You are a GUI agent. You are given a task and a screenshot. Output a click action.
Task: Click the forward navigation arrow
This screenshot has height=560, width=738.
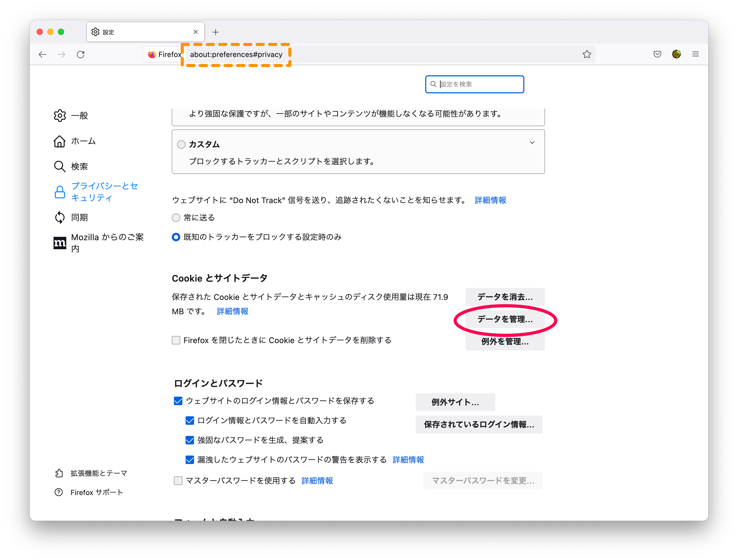pos(61,54)
